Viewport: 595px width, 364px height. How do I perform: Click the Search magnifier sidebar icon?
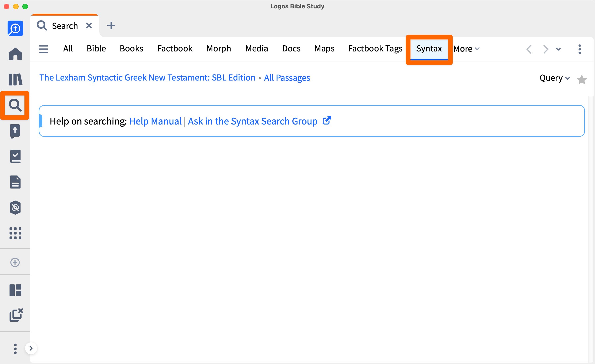click(15, 105)
